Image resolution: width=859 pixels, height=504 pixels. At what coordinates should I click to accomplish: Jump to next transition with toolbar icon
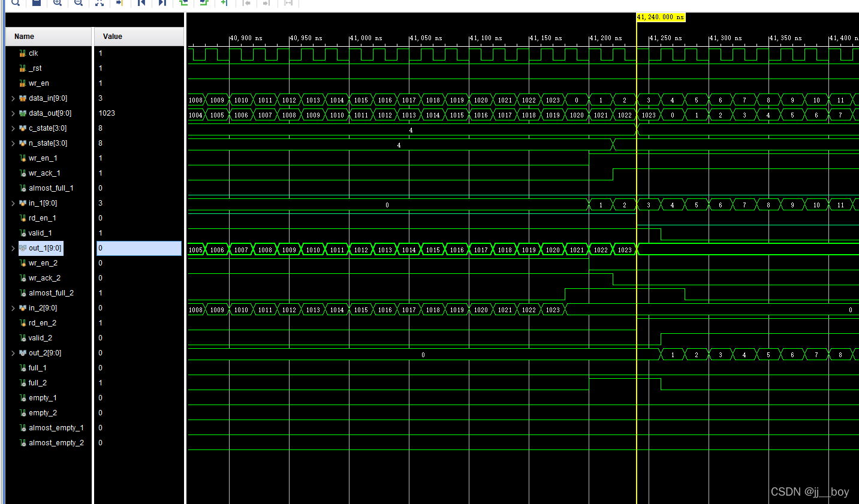click(x=162, y=4)
